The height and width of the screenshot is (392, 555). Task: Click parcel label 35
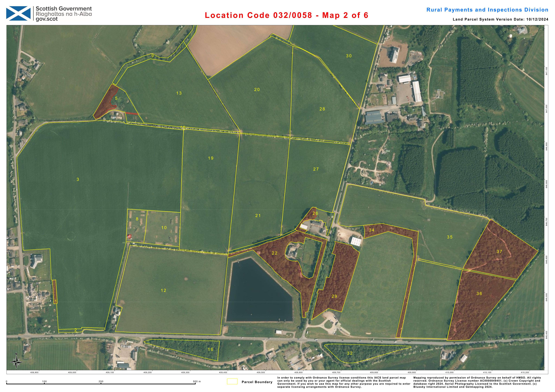450,237
